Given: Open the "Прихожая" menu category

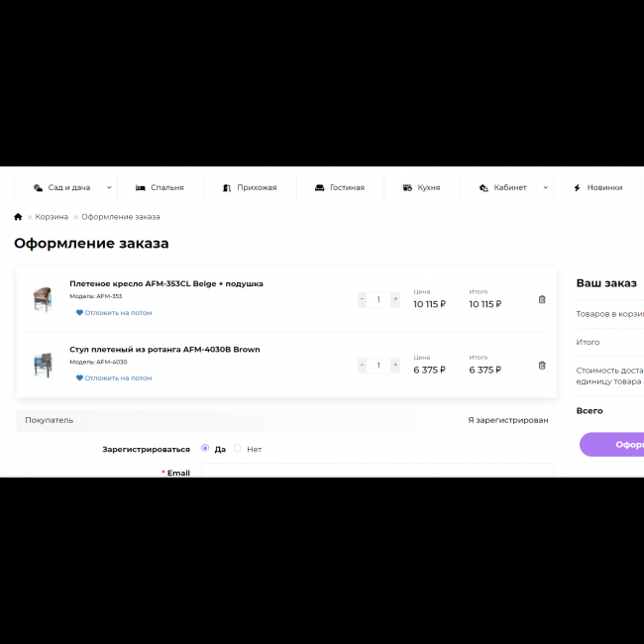Looking at the screenshot, I should (250, 187).
